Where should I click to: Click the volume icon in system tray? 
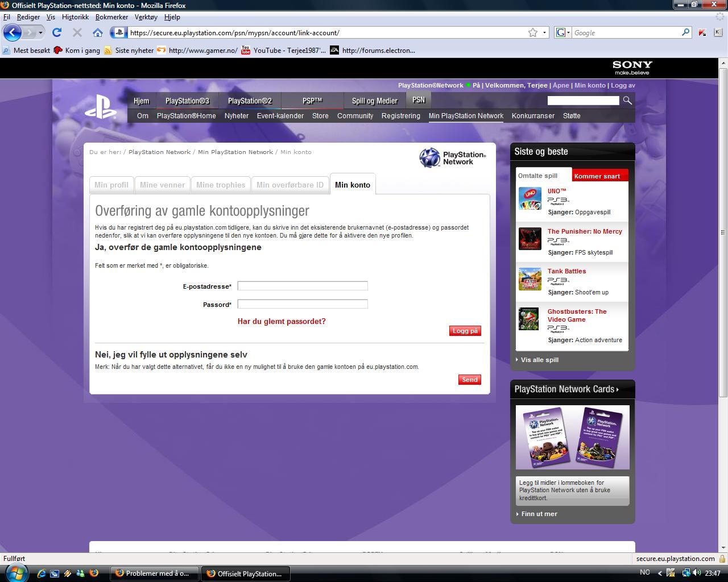click(697, 573)
